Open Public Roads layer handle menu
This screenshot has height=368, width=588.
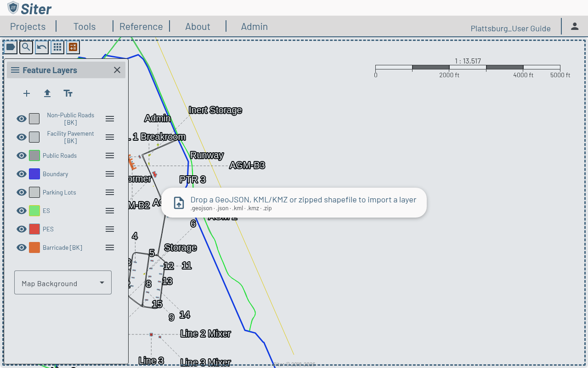tap(110, 155)
